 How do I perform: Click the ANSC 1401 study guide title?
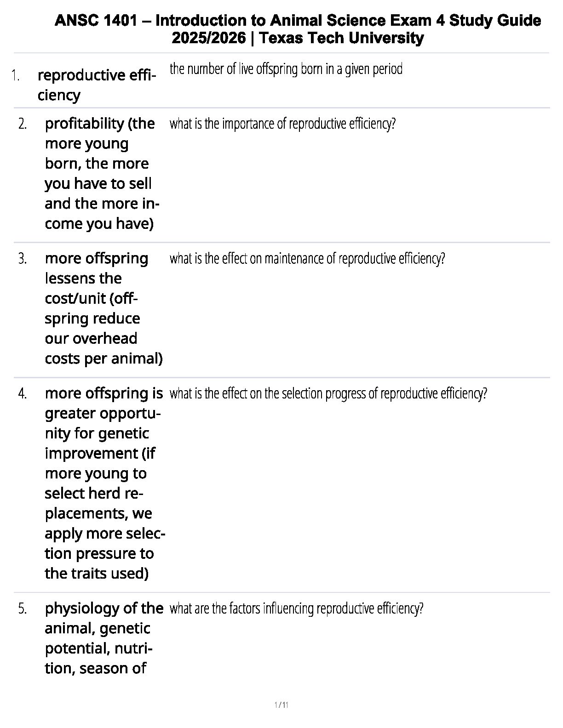[298, 21]
